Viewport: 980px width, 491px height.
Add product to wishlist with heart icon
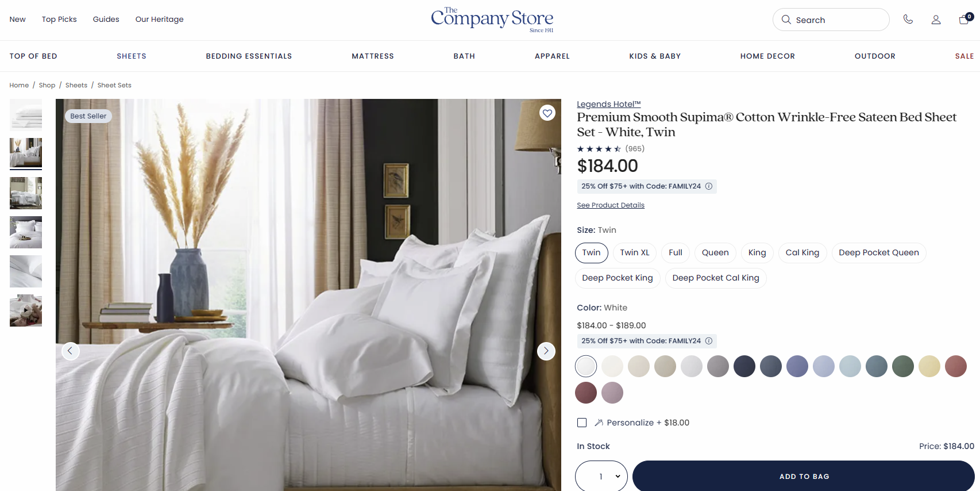(x=547, y=113)
